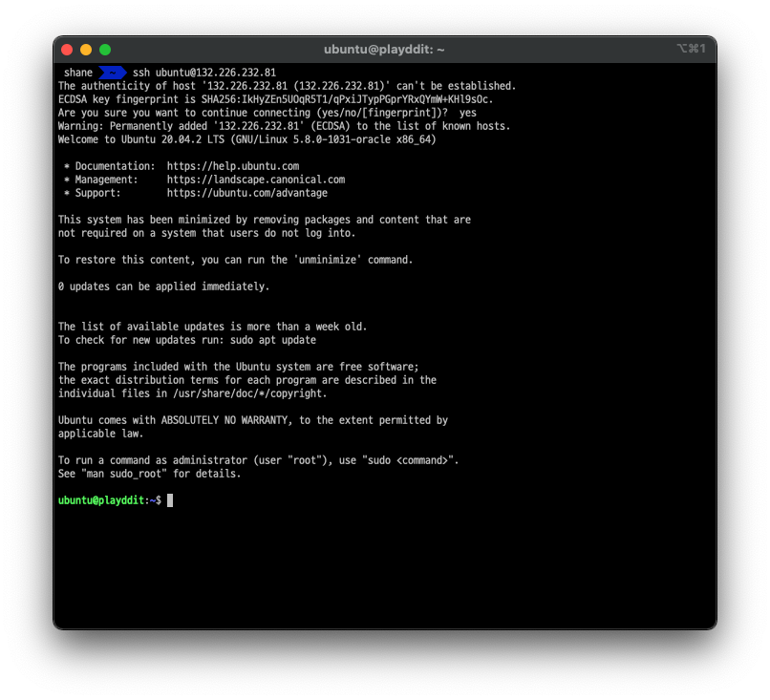The height and width of the screenshot is (700, 770).
Task: Maximize the terminal with green button
Action: click(x=105, y=50)
